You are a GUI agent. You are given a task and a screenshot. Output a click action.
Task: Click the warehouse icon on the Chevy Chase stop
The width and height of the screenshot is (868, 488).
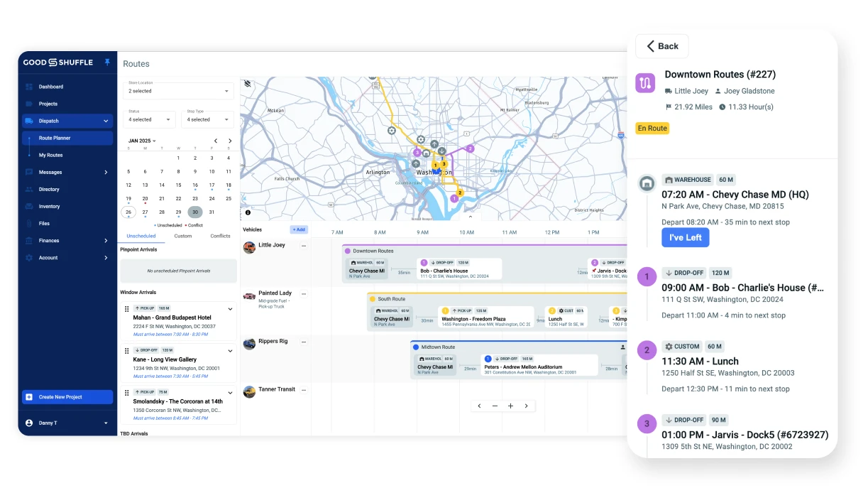(646, 183)
